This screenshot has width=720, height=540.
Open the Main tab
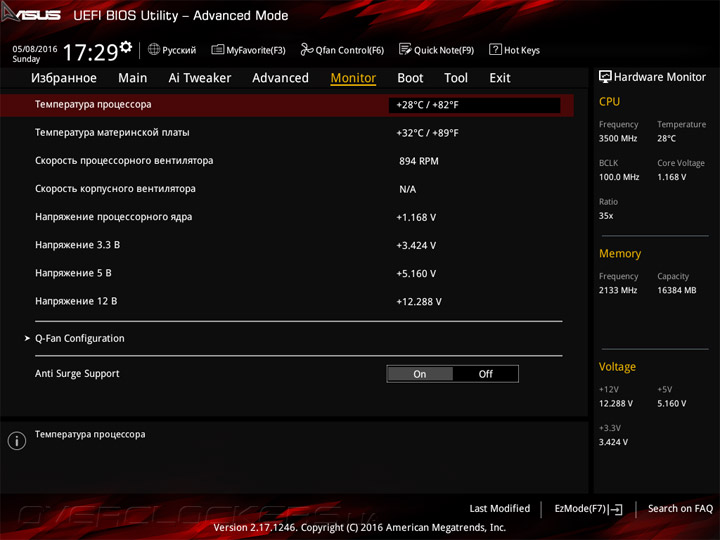133,78
